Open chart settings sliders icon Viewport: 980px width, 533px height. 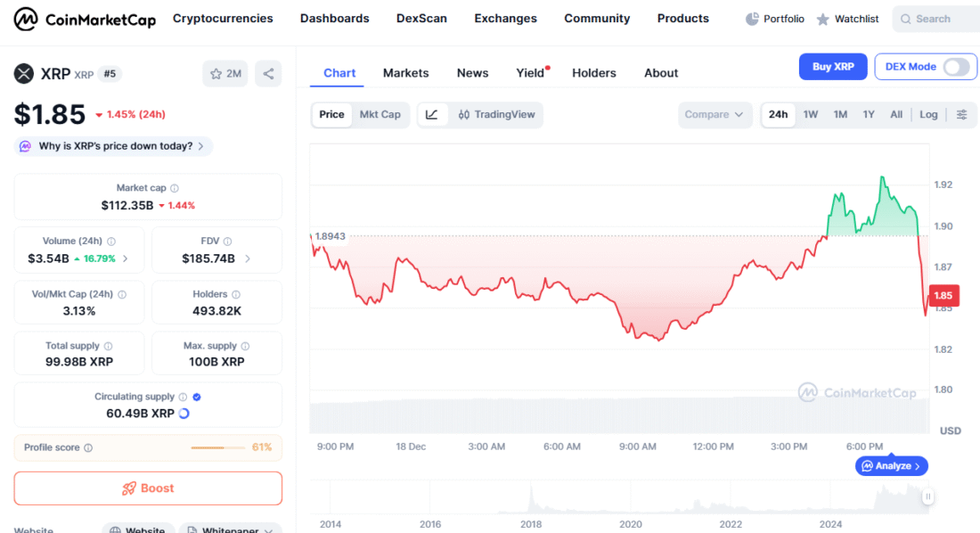tap(962, 114)
